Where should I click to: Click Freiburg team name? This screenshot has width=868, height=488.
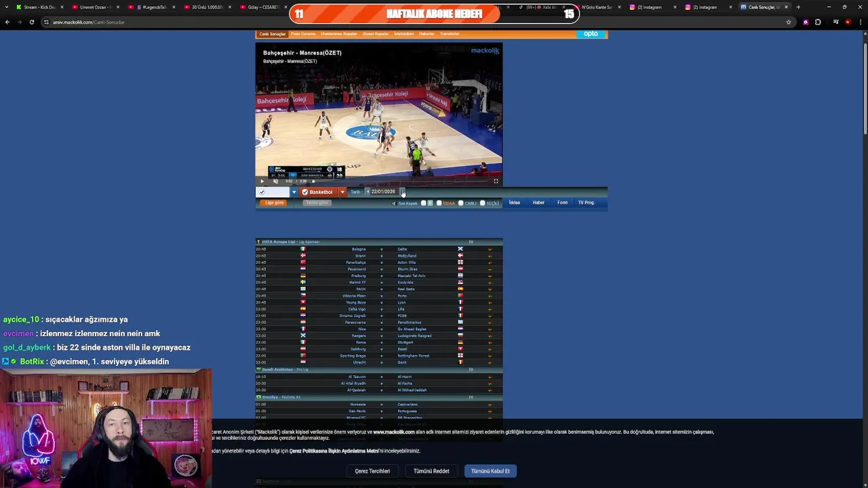coord(358,276)
